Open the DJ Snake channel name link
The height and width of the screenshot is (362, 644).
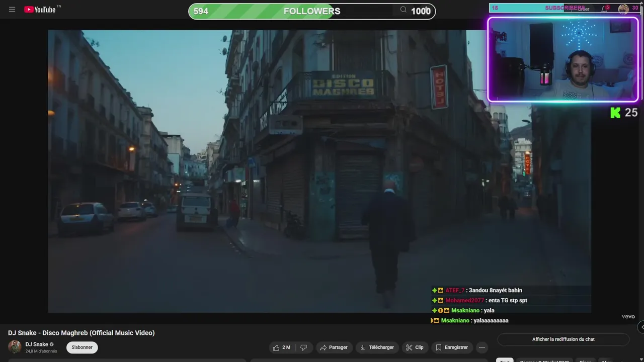[37, 344]
